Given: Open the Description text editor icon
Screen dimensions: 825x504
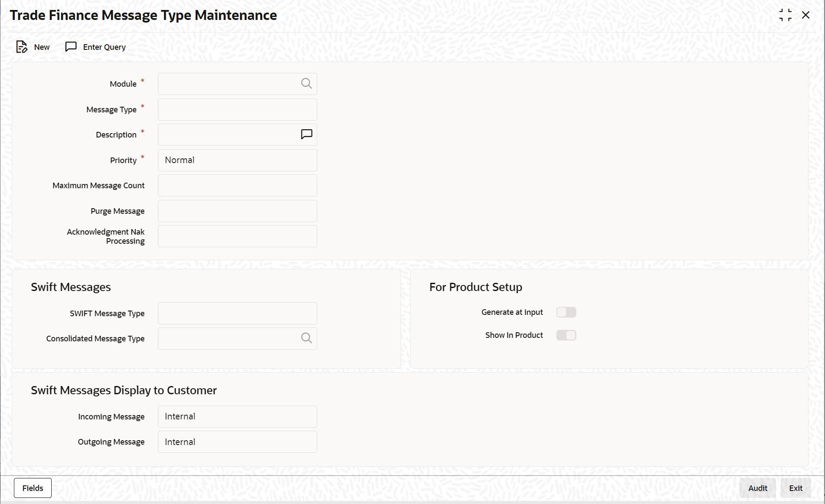Looking at the screenshot, I should pos(306,134).
